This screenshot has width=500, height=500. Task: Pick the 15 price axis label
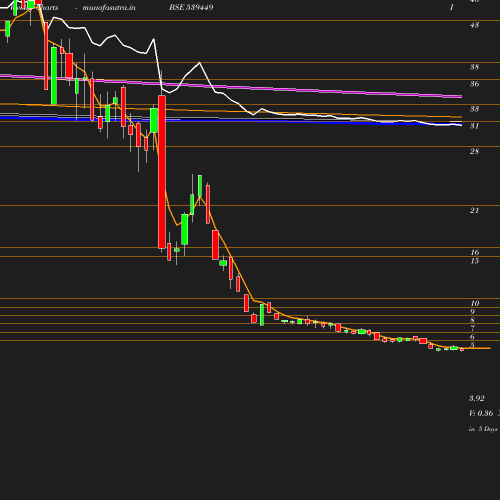point(475,261)
